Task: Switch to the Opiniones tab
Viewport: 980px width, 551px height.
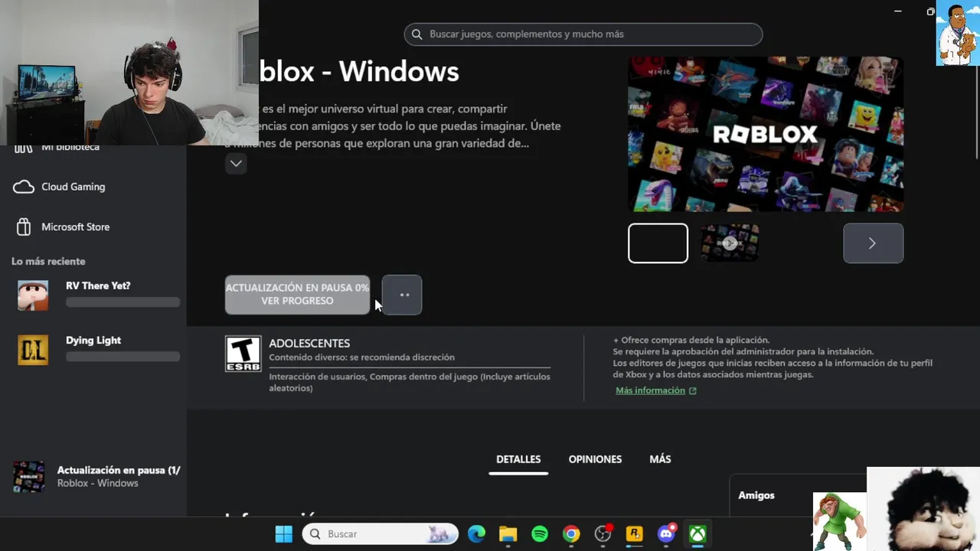Action: 595,459
